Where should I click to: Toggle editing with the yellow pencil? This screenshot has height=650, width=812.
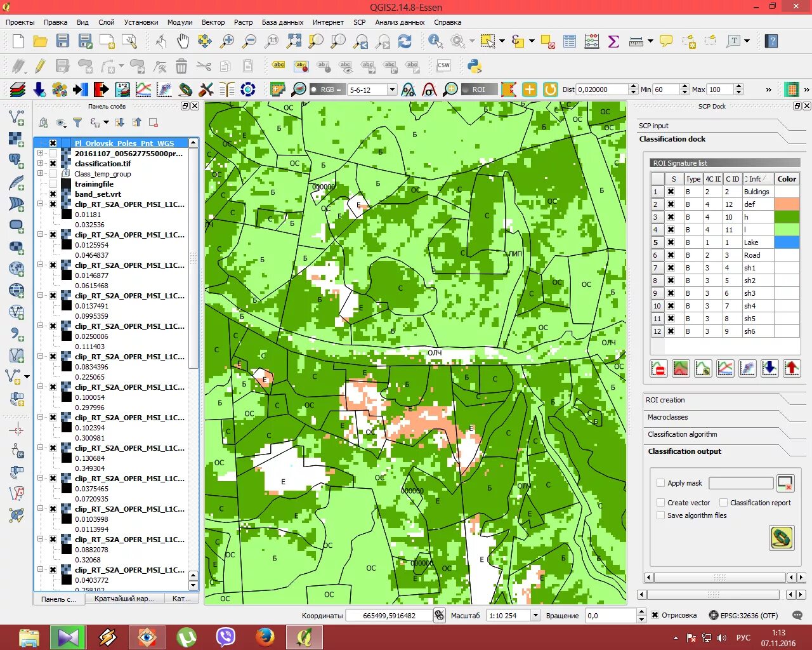tap(40, 65)
